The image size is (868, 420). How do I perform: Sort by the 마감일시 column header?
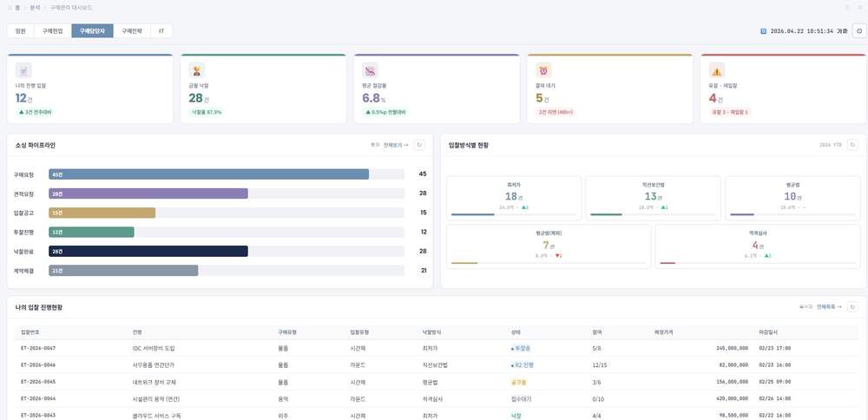[768, 332]
